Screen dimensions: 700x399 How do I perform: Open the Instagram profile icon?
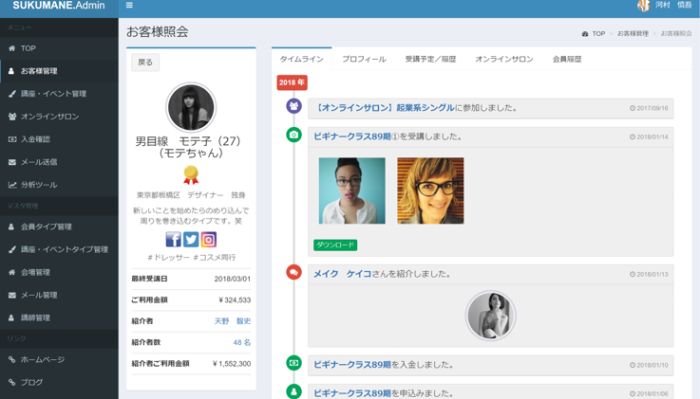click(x=208, y=240)
